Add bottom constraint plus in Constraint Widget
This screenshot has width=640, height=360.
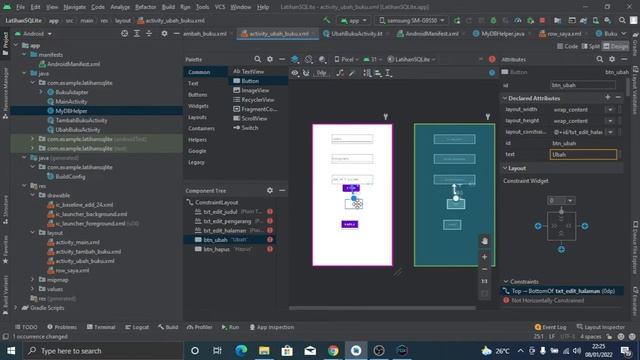click(561, 249)
